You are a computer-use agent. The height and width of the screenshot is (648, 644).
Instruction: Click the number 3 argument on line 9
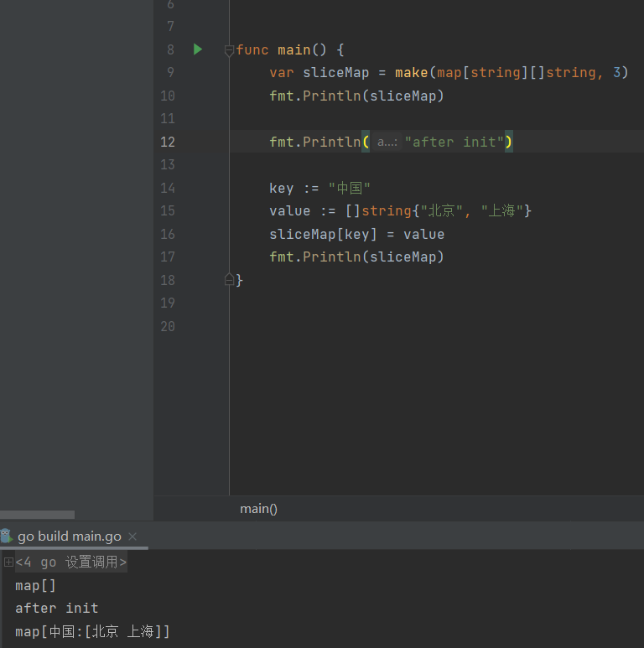click(x=616, y=72)
